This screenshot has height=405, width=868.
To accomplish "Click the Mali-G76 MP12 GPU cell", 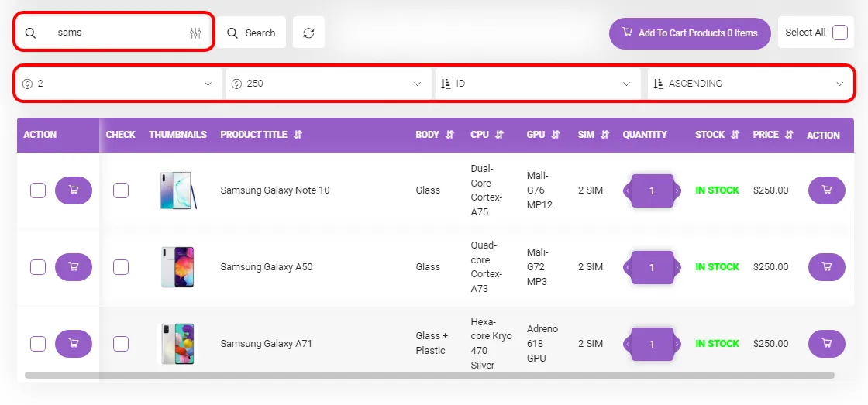I will [x=539, y=190].
